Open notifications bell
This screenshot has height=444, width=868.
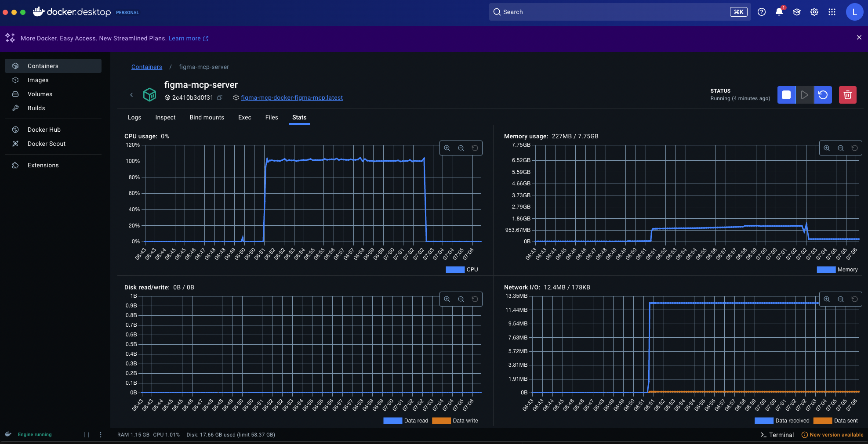779,12
